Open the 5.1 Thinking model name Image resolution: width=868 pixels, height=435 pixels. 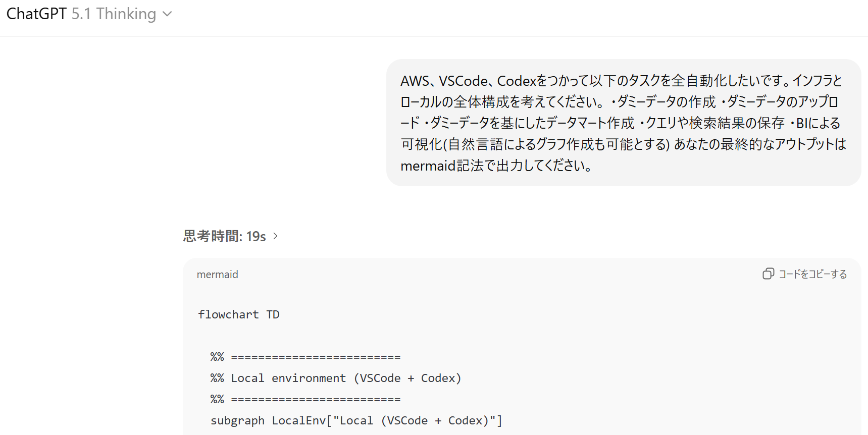[x=113, y=14]
